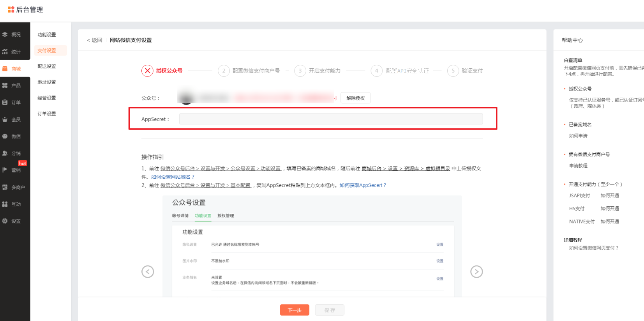The height and width of the screenshot is (321, 644).
Task: Open the 统计 statistics chart icon
Action: 5,51
